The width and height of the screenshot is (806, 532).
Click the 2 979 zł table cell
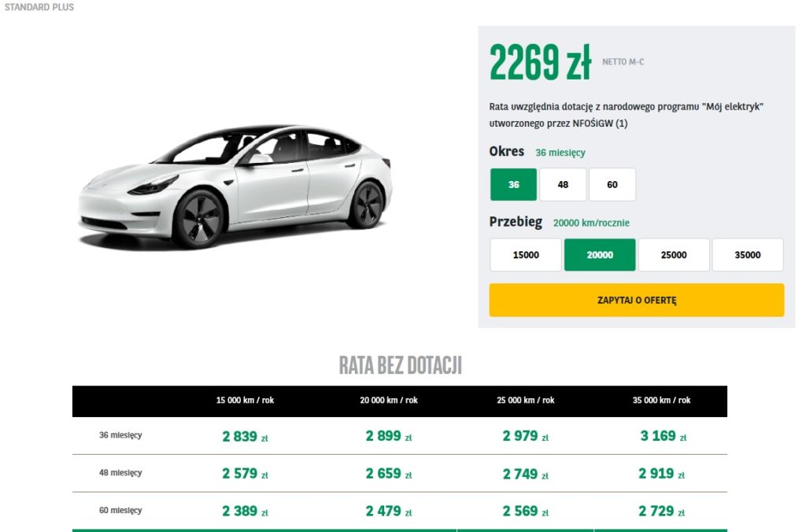[525, 436]
